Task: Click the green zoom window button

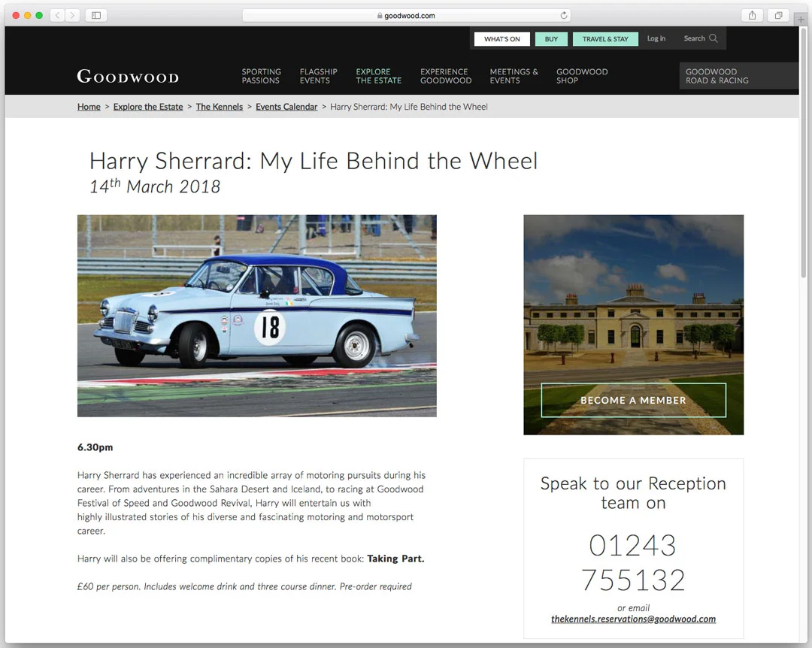Action: click(x=39, y=16)
